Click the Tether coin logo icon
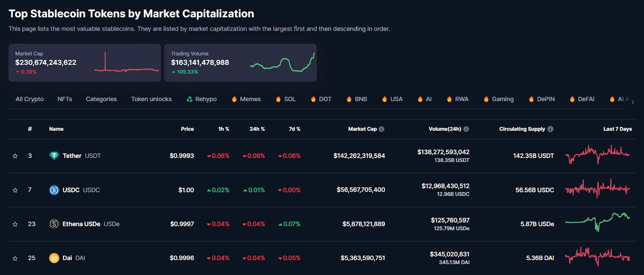 coord(54,156)
